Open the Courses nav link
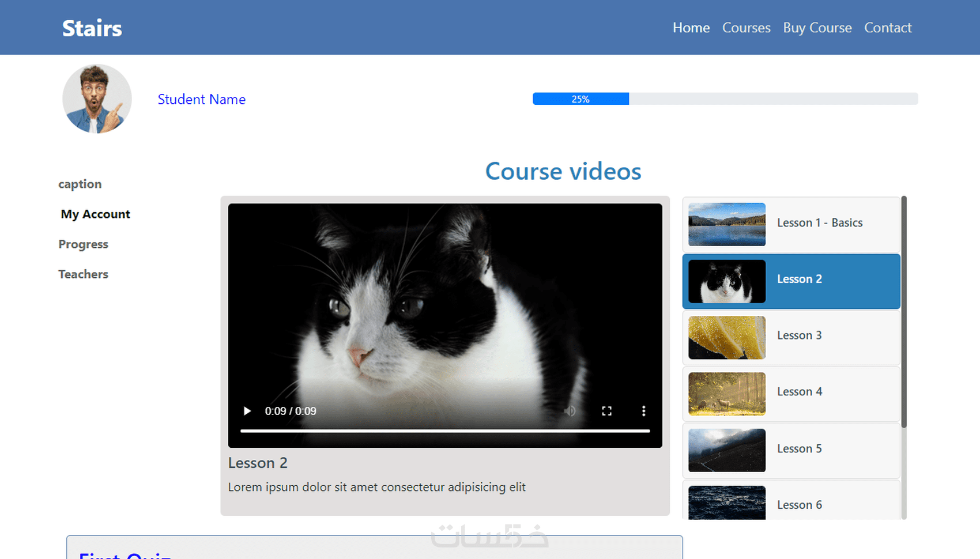Image resolution: width=980 pixels, height=559 pixels. [747, 28]
